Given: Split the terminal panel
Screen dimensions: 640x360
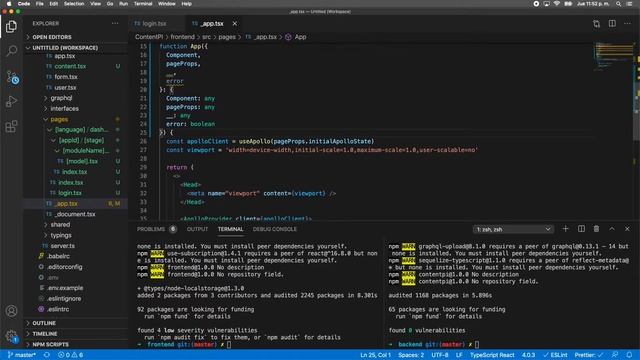Looking at the screenshot, I should 581,229.
